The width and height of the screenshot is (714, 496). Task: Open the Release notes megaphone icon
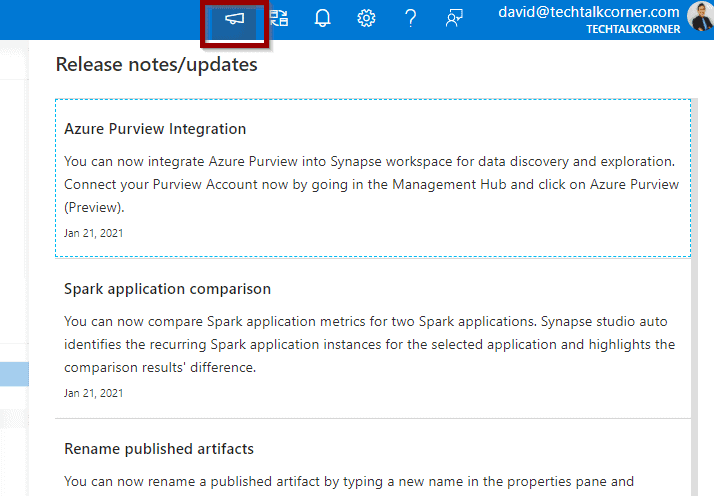pos(235,19)
